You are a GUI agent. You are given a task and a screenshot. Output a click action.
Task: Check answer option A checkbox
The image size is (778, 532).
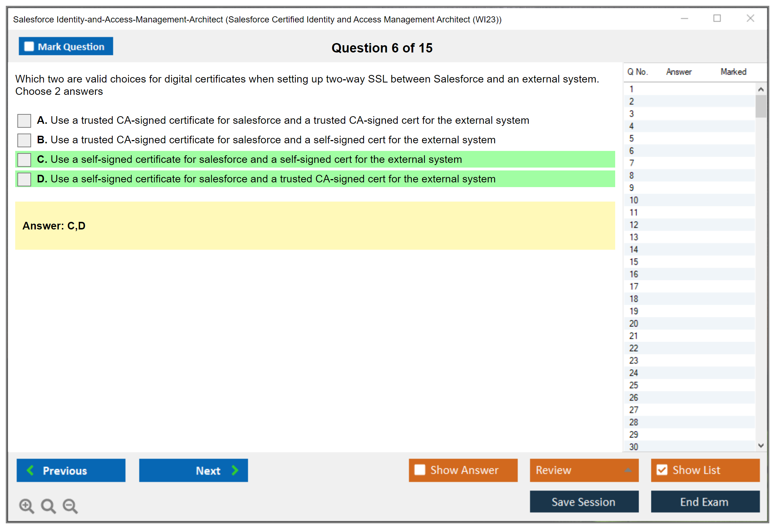24,121
